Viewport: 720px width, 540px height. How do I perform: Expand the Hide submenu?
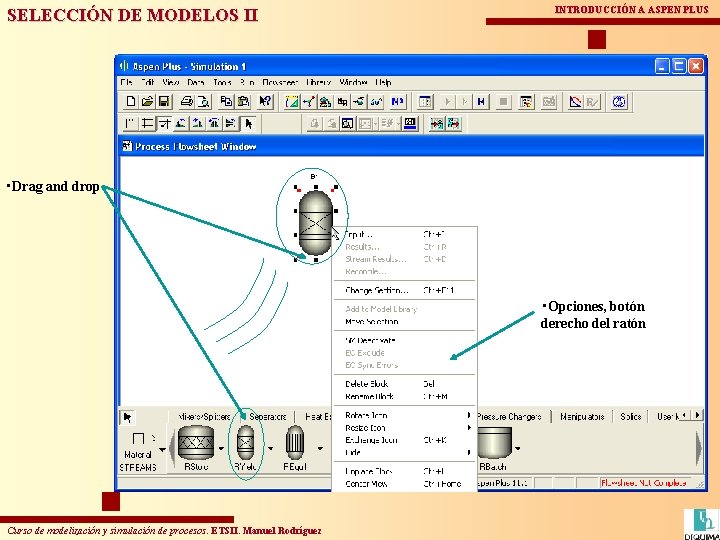coord(405,452)
